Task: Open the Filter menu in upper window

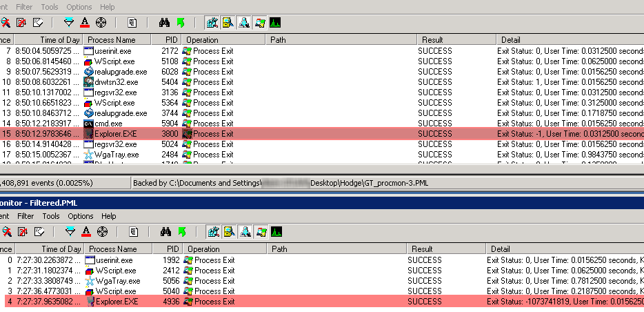Action: [x=24, y=6]
